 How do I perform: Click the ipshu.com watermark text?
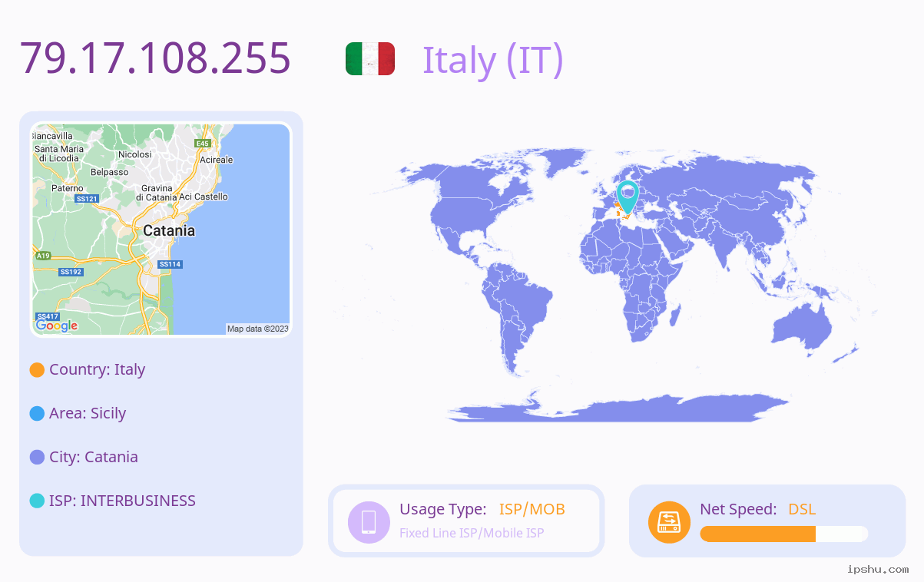click(x=878, y=569)
